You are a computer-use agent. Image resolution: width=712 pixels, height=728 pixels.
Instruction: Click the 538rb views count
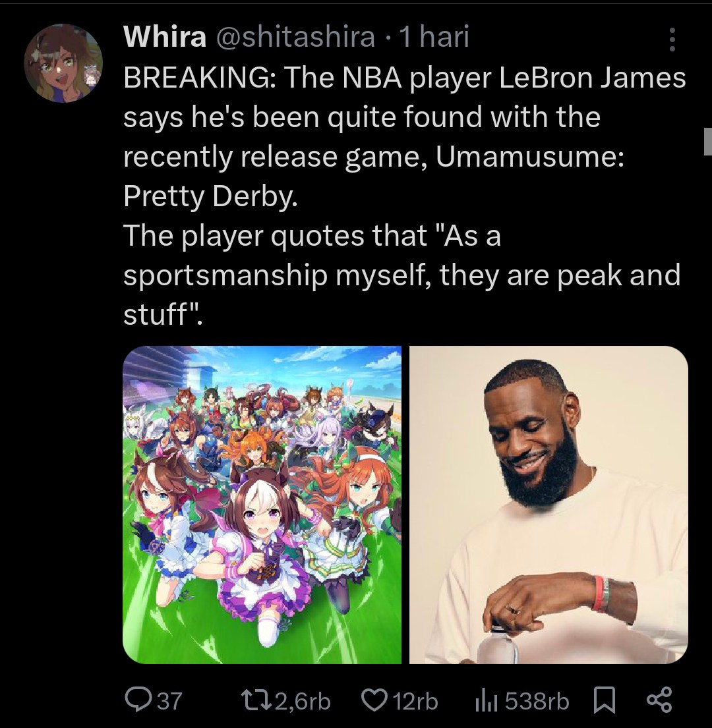tap(537, 701)
